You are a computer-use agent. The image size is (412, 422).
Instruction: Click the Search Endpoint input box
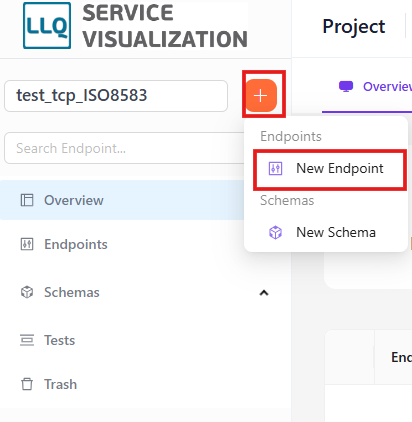pyautogui.click(x=125, y=148)
